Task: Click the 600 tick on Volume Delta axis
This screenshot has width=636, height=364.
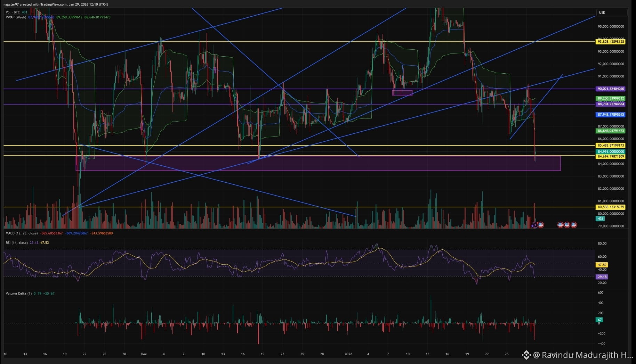Action: 601,293
